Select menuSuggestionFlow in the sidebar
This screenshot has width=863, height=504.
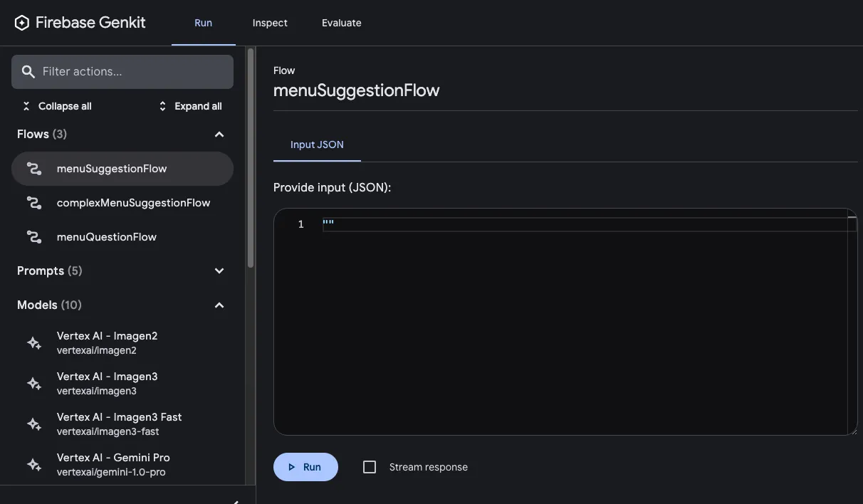122,169
